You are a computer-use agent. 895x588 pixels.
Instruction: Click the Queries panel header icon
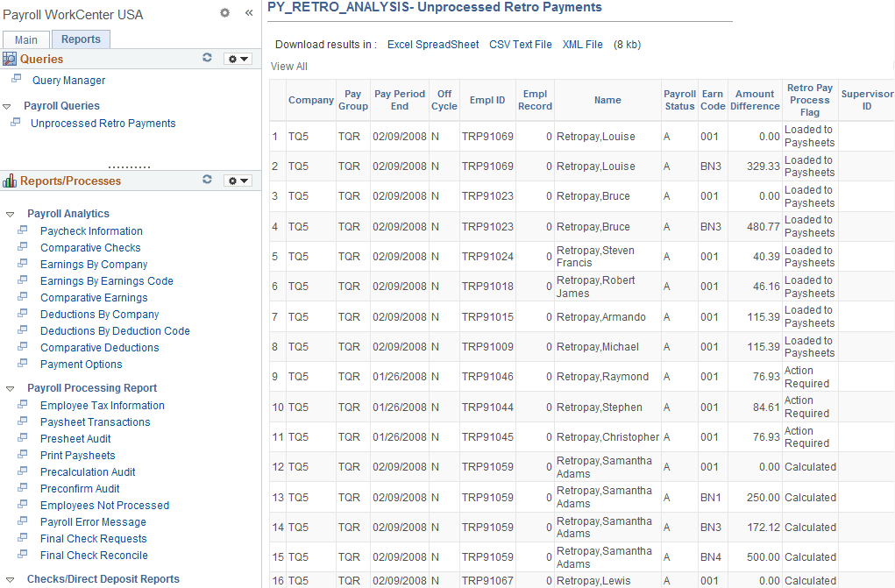[x=9, y=58]
